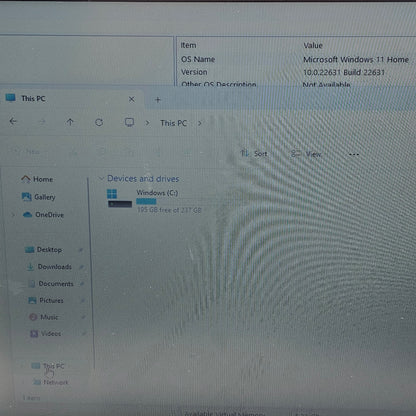416x416 pixels.
Task: Open the New item menu
Action: [x=28, y=152]
